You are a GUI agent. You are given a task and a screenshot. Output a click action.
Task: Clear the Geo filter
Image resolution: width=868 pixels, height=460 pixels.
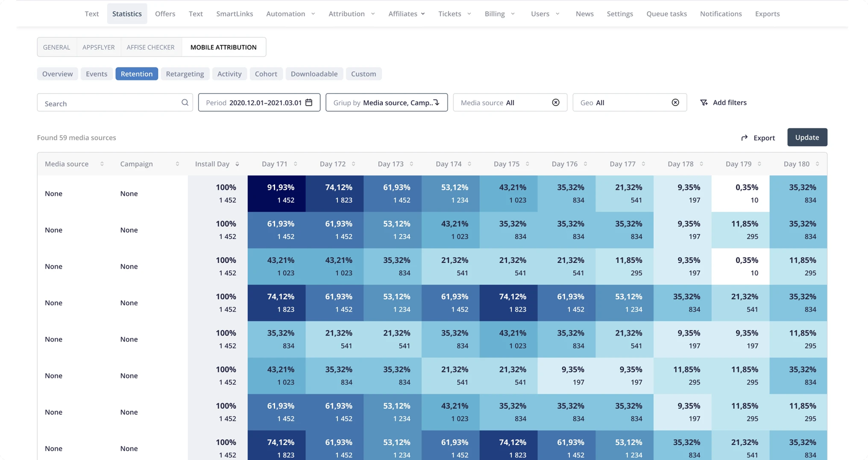click(x=675, y=102)
